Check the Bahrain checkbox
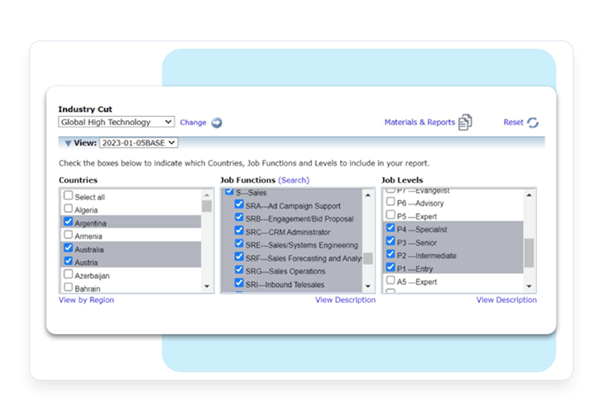Screen dimensions: 599x399 pyautogui.click(x=68, y=287)
